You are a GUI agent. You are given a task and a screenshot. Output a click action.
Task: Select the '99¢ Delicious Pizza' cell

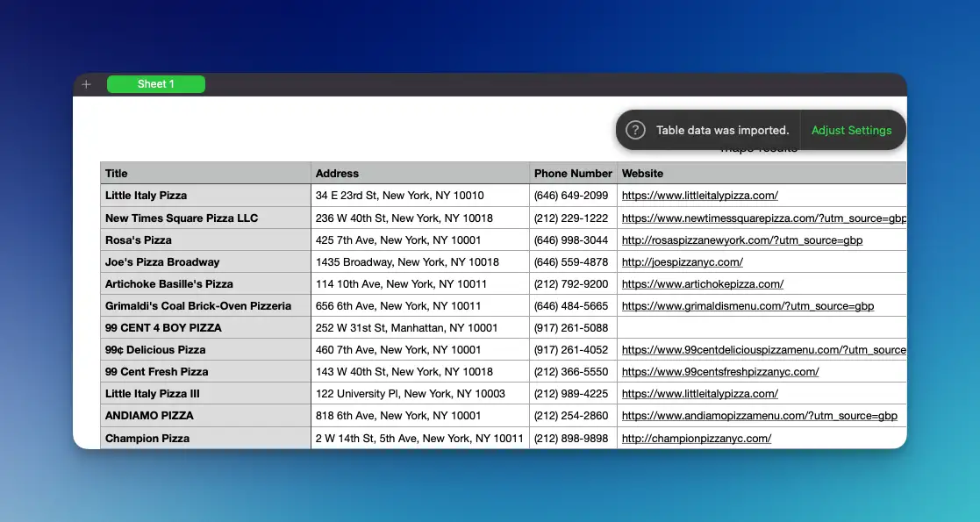(x=205, y=350)
